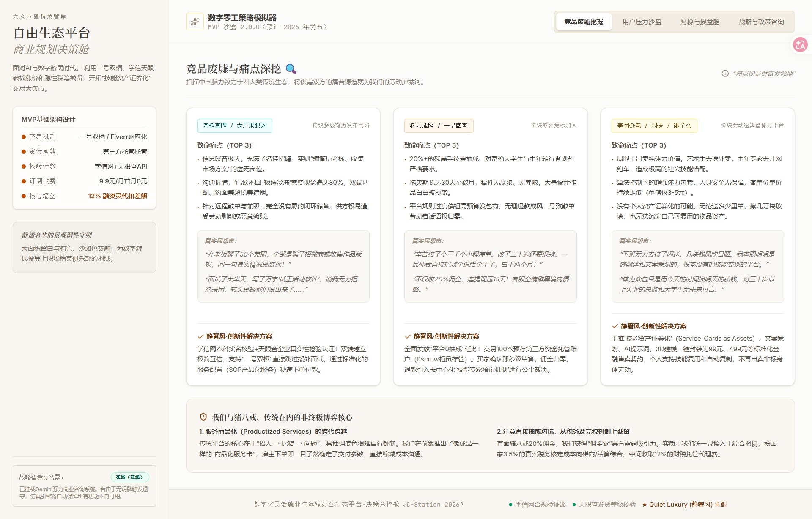Click the checkmark icon in 美团众包 card's solution heading
This screenshot has width=812, height=519.
[615, 326]
